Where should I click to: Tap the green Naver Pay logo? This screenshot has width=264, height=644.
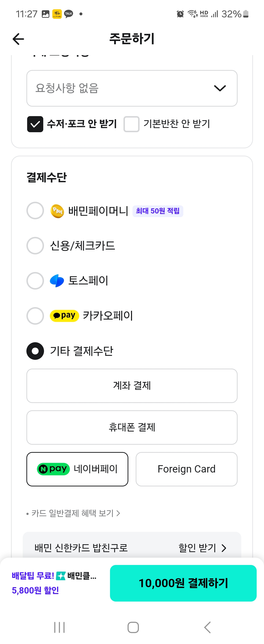[x=53, y=469]
